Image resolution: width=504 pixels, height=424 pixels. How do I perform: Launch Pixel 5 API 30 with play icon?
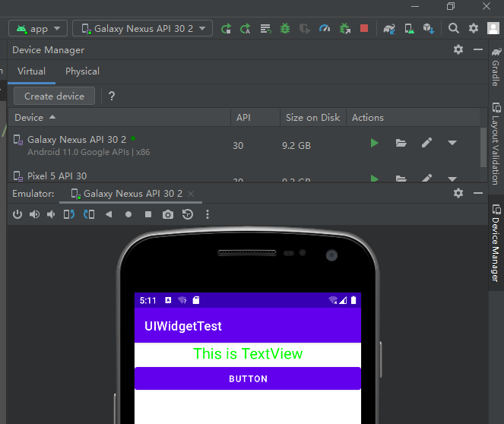[375, 178]
